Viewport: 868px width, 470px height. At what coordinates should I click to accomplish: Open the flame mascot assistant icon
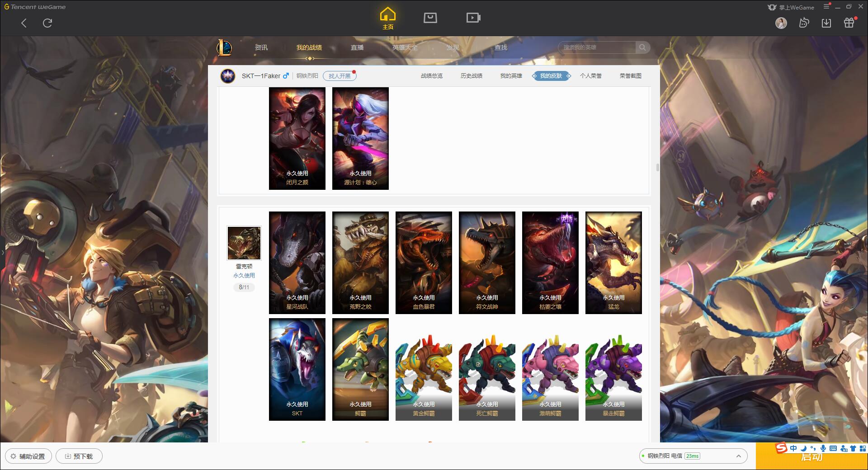coord(804,23)
